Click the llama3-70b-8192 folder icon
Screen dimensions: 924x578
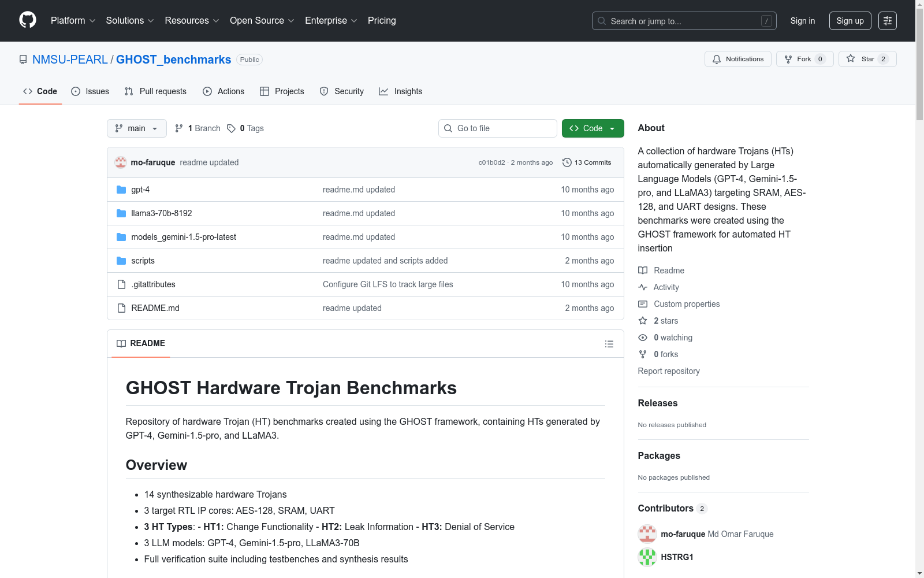[x=121, y=213]
